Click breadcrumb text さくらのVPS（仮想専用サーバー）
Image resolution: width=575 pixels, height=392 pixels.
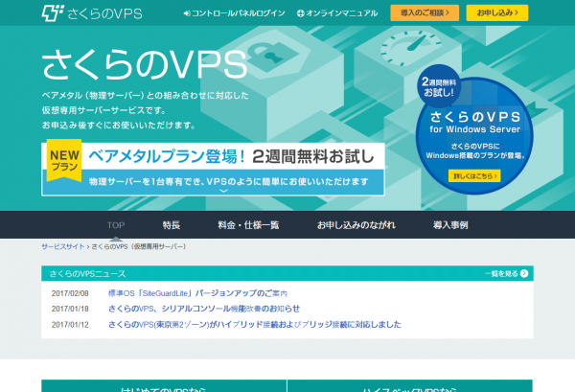[x=139, y=246]
